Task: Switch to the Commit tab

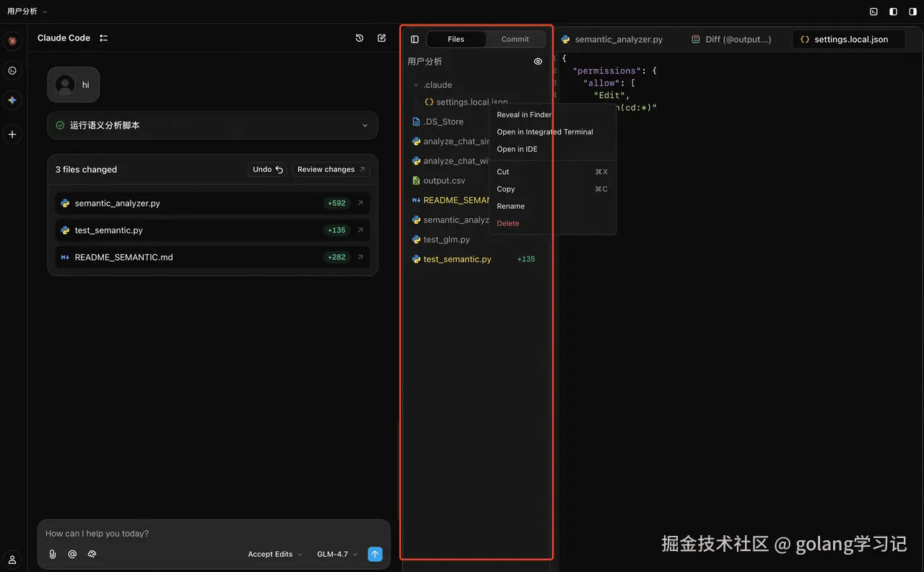Action: click(x=515, y=39)
